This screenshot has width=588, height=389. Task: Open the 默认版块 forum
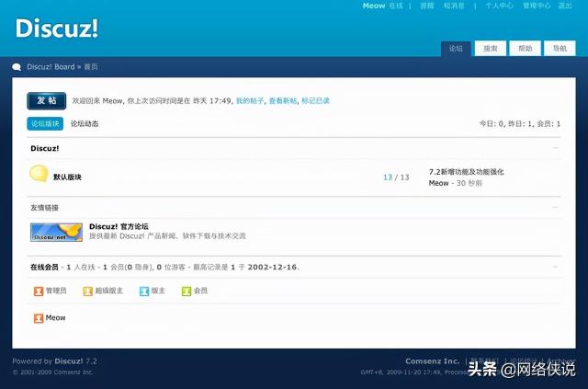tap(67, 177)
